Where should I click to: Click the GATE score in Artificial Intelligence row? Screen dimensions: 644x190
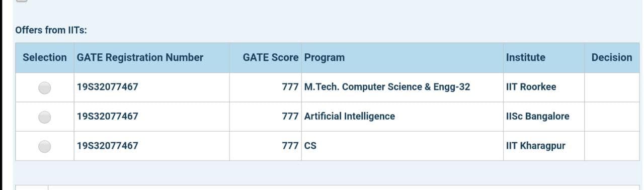(x=291, y=116)
